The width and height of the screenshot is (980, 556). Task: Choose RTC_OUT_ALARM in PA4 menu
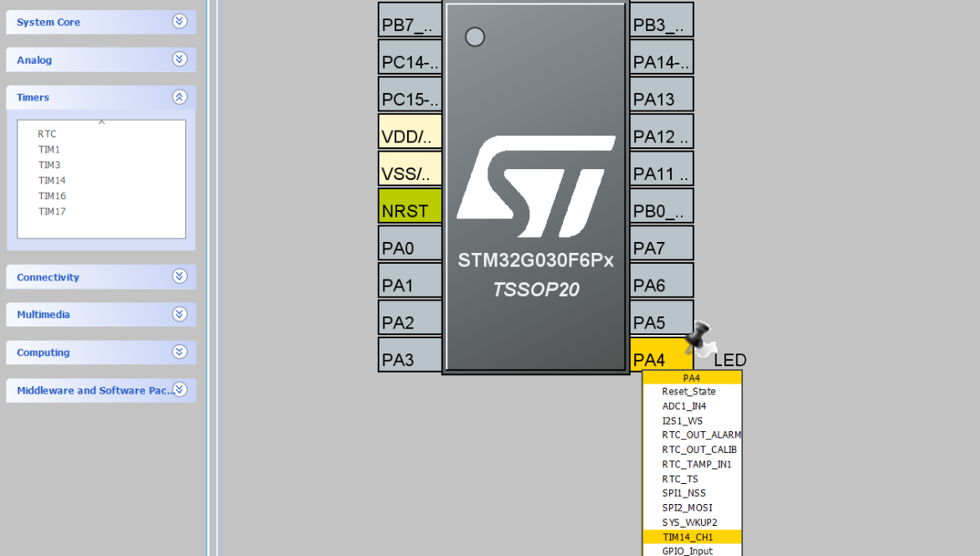pyautogui.click(x=693, y=435)
